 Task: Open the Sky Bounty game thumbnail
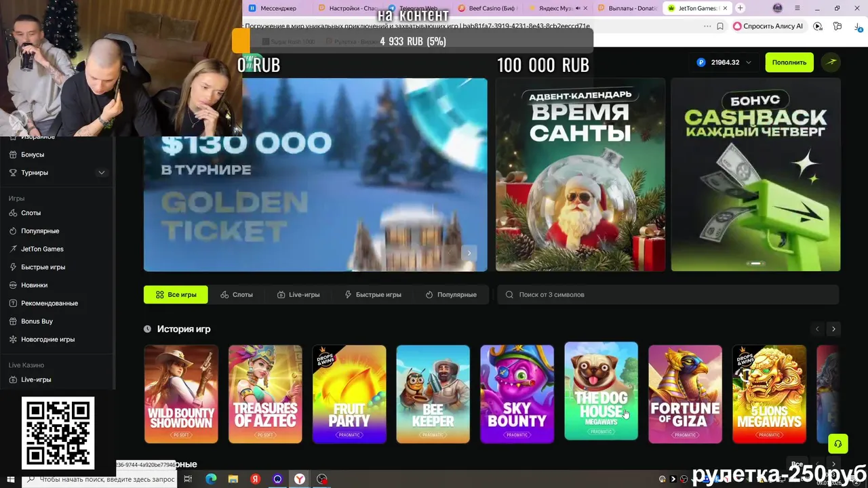coord(517,394)
